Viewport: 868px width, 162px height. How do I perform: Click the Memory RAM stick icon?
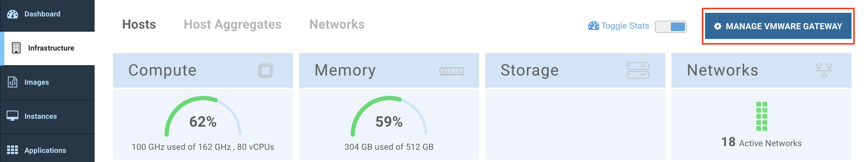pos(451,71)
